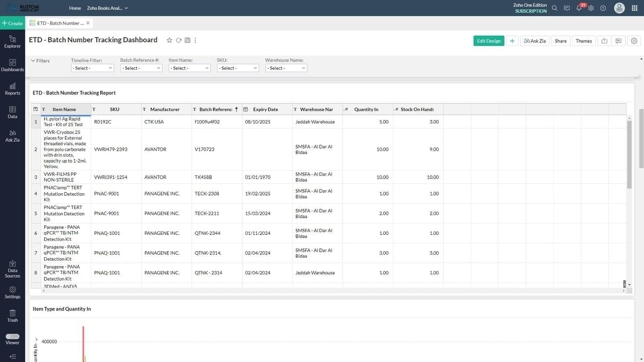644x362 pixels.
Task: Click the table's vertical scrollbar
Action: coord(629,154)
